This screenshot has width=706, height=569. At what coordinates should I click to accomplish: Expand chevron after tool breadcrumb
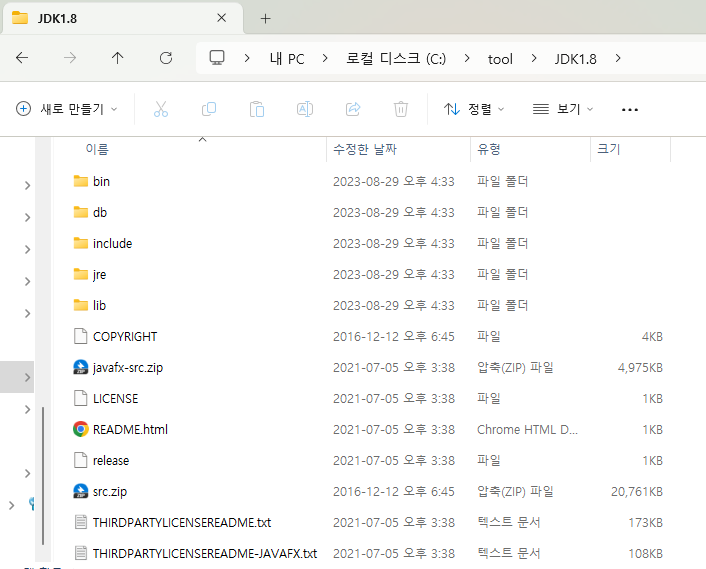tap(534, 59)
